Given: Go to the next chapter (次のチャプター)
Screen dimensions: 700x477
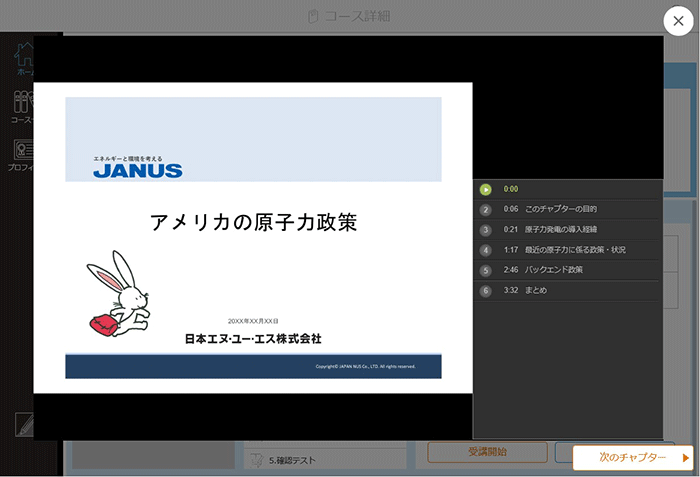Looking at the screenshot, I should [x=633, y=457].
